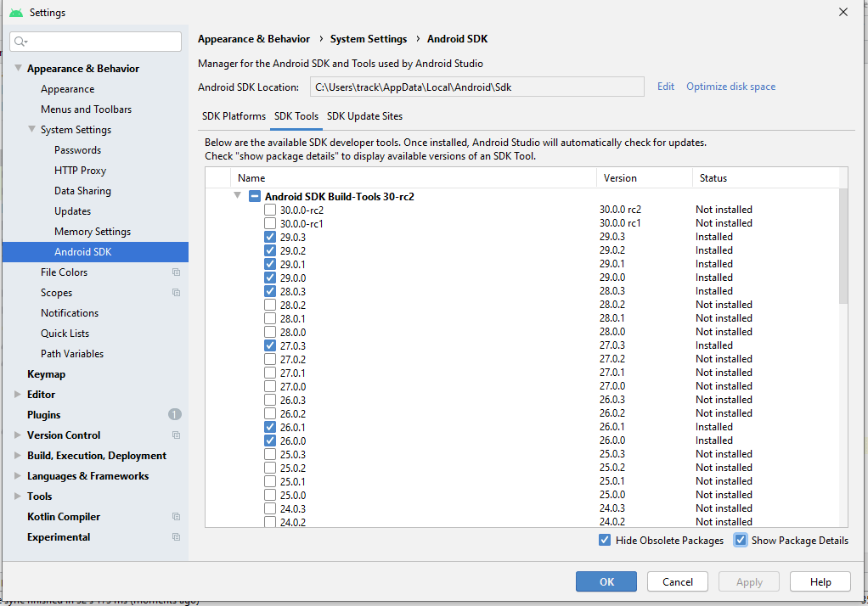
Task: Expand the Build, Execution, Deployment node
Action: pos(18,456)
